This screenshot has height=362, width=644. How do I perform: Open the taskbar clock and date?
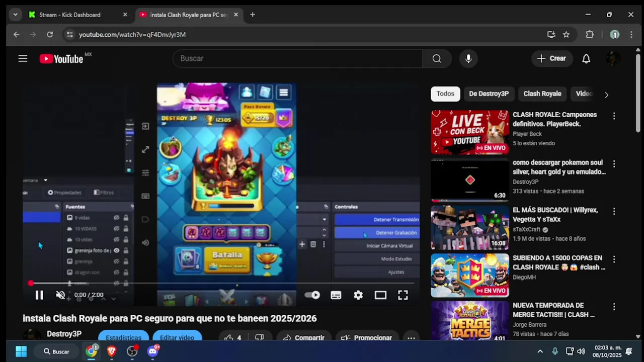point(608,351)
